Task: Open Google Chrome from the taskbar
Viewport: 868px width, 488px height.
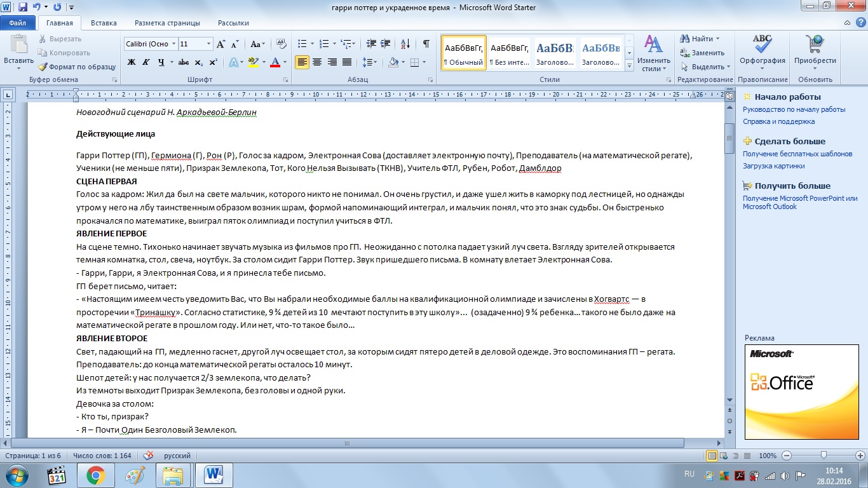Action: [95, 475]
